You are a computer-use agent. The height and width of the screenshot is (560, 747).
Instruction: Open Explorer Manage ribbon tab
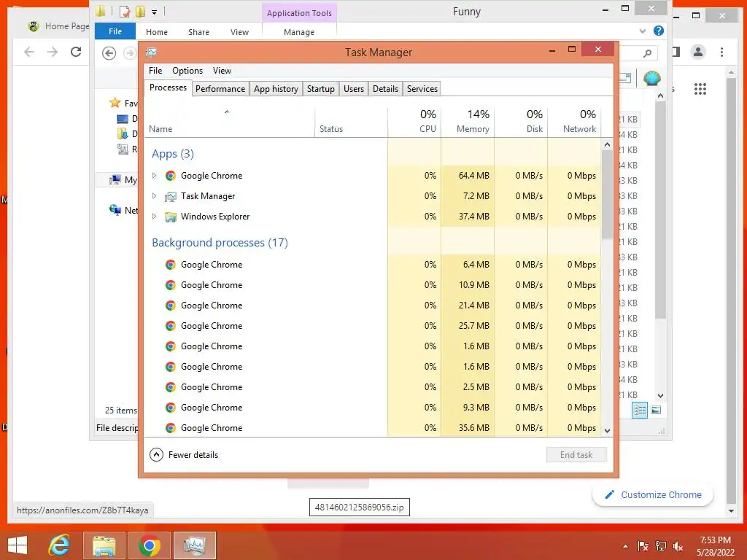(x=298, y=32)
